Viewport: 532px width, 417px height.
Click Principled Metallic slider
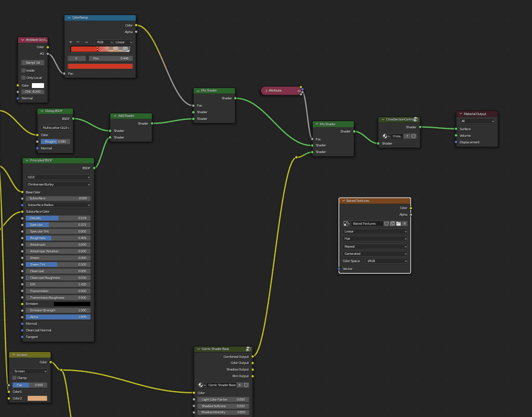(58, 218)
